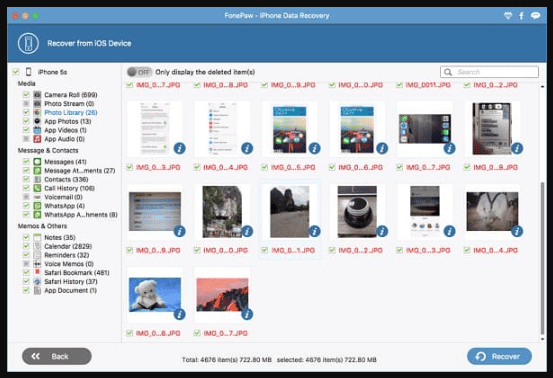Select Safari Bookmark (481) category
The height and width of the screenshot is (378, 553).
point(77,273)
